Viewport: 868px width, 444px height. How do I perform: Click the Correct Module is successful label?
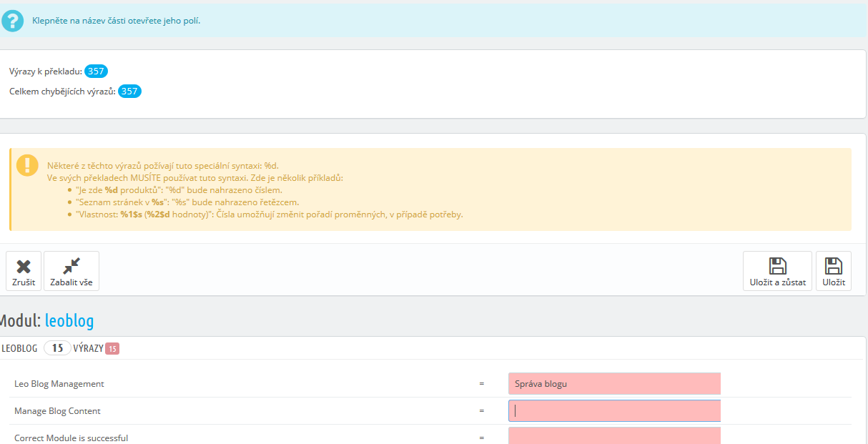coord(71,438)
